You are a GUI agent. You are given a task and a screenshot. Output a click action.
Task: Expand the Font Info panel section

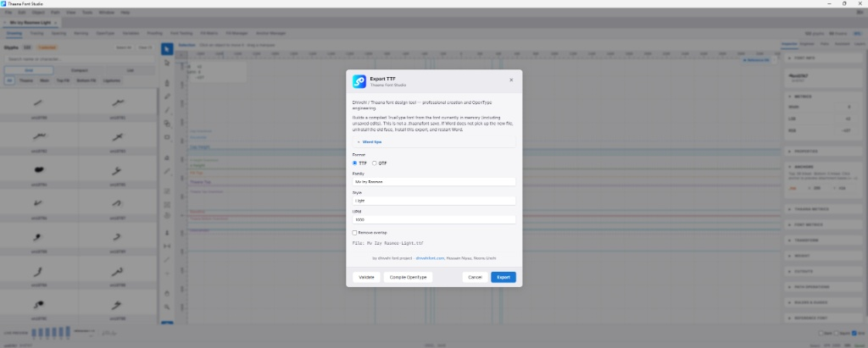click(824, 58)
